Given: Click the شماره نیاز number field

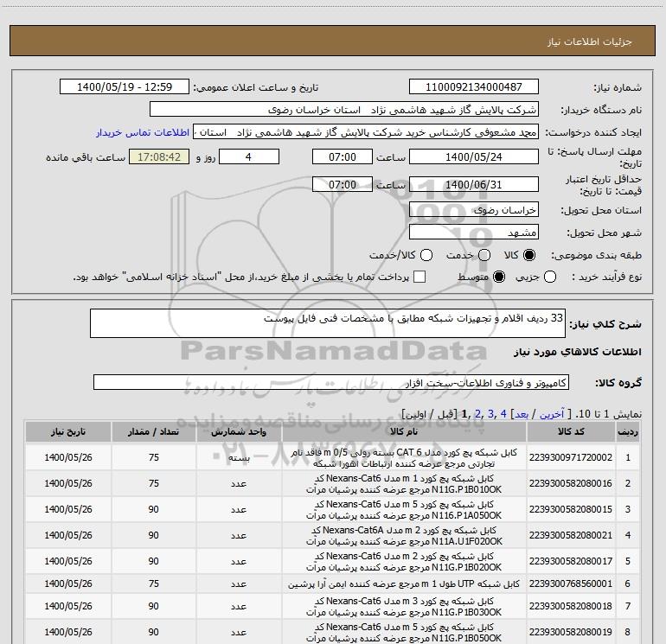Looking at the screenshot, I should click(473, 87).
